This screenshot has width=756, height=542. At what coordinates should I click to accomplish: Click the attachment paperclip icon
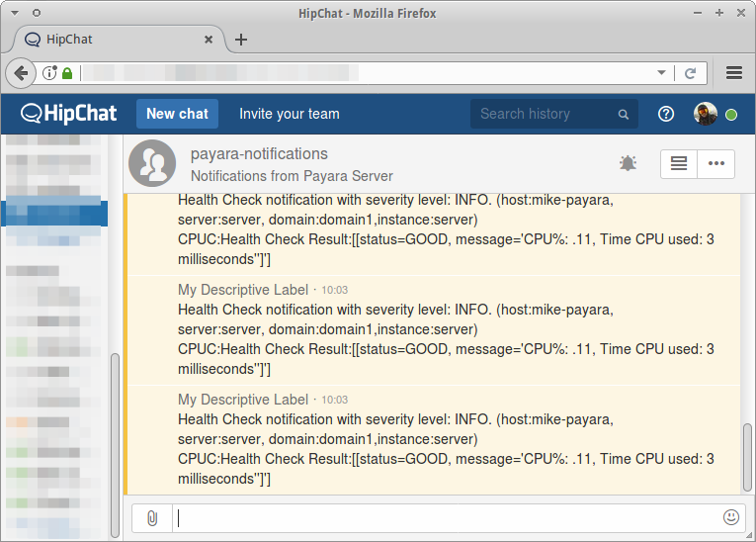point(151,517)
